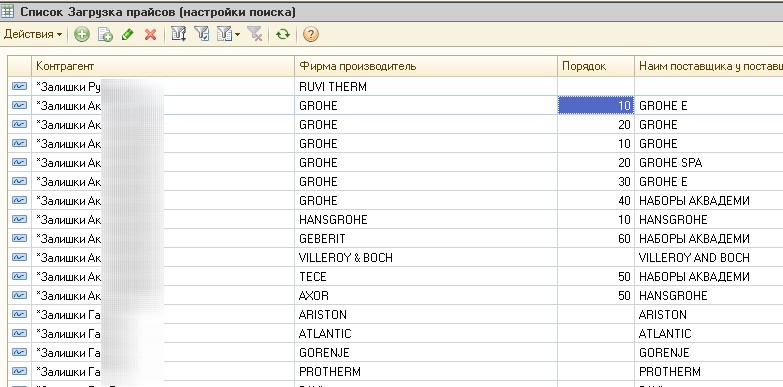The width and height of the screenshot is (783, 387).
Task: Click row icon of ATLANTIC record
Action: click(19, 333)
